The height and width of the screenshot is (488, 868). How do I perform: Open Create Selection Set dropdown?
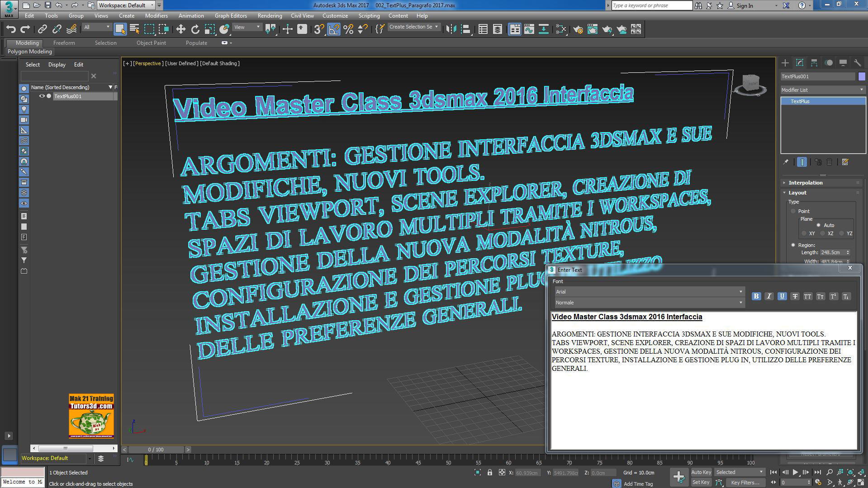pos(413,27)
